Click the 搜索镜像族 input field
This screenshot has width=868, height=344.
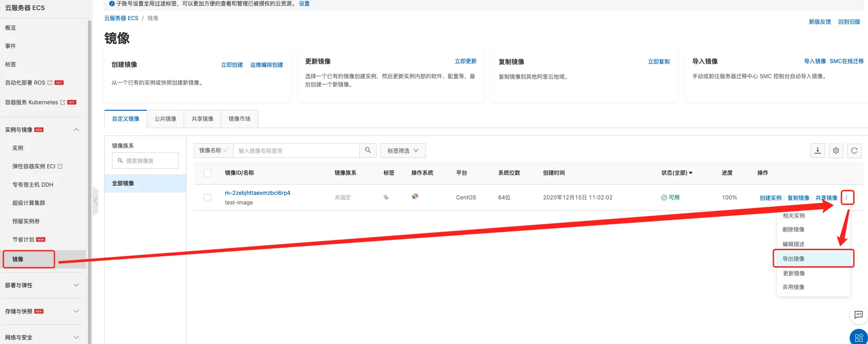[145, 161]
